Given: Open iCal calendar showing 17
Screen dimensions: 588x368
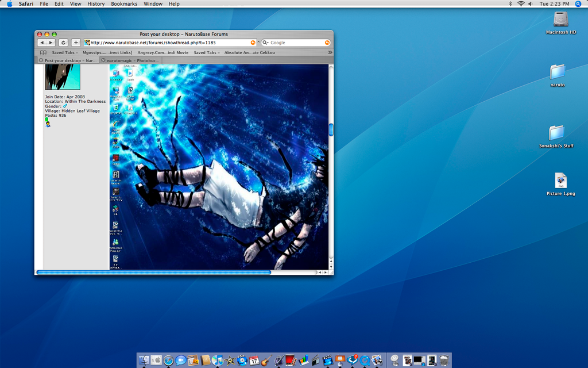Looking at the screenshot, I should click(254, 361).
